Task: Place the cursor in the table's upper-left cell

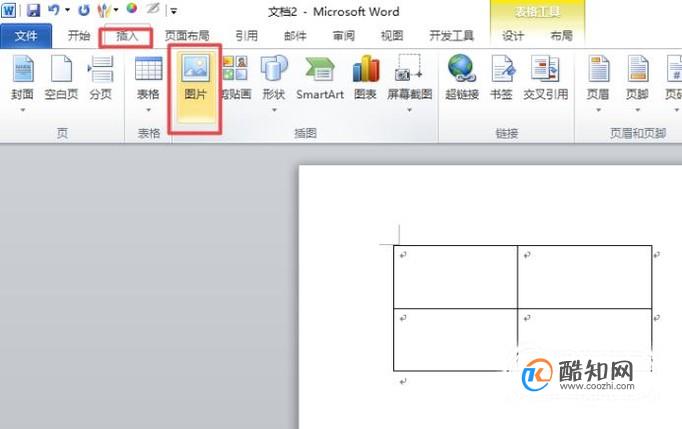Action: (455, 277)
